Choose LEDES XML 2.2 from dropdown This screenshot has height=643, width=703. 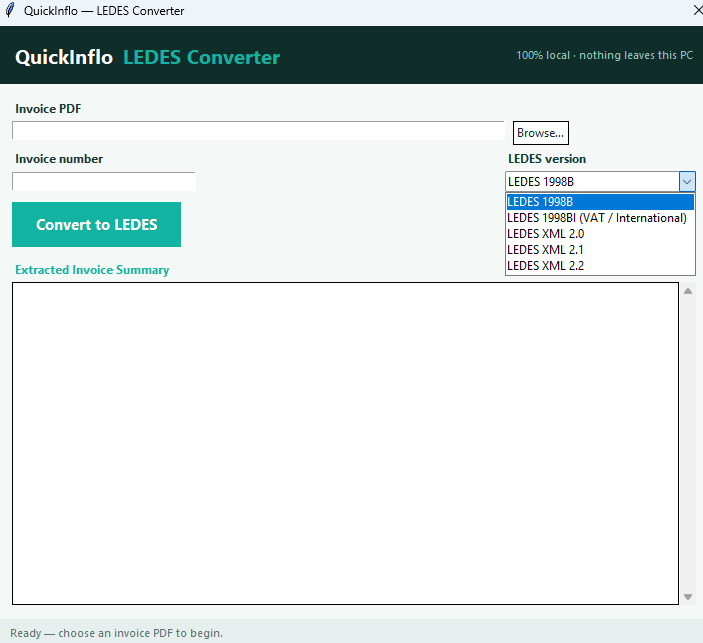600,266
